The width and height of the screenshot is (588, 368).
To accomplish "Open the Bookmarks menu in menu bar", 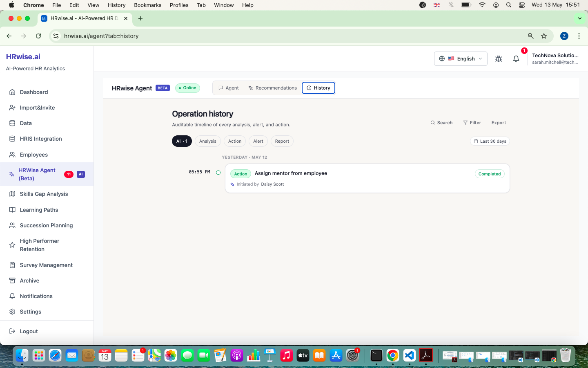I will coord(147,5).
